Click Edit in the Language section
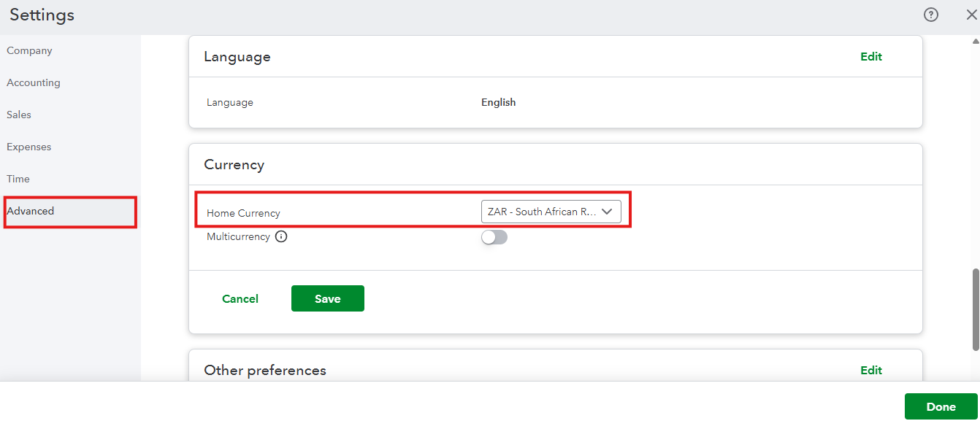This screenshot has width=980, height=429. [x=871, y=57]
